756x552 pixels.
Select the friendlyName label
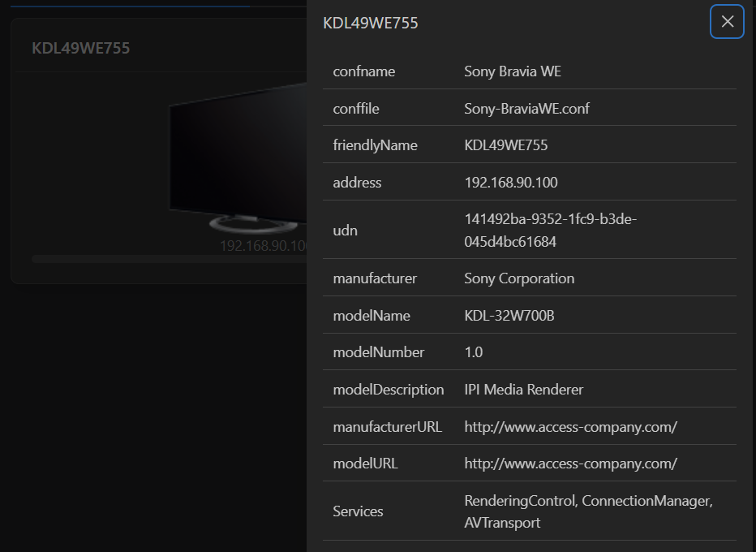pos(375,145)
